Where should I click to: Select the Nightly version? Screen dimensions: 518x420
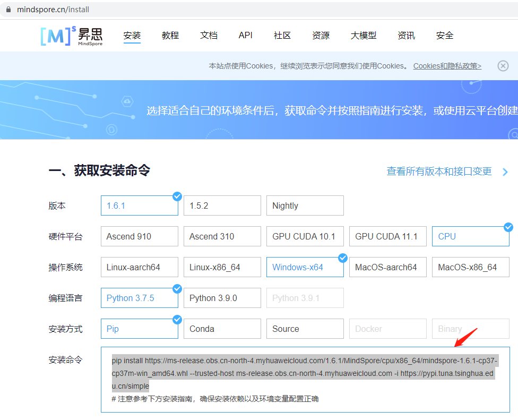[x=305, y=205]
